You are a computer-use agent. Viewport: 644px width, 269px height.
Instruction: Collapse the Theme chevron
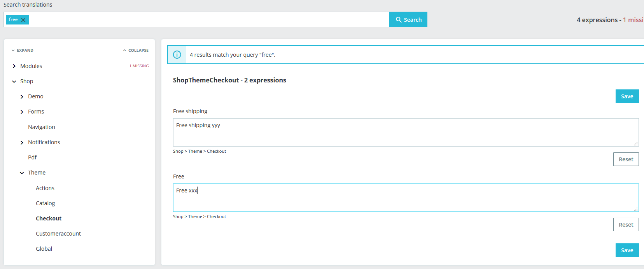click(x=22, y=173)
